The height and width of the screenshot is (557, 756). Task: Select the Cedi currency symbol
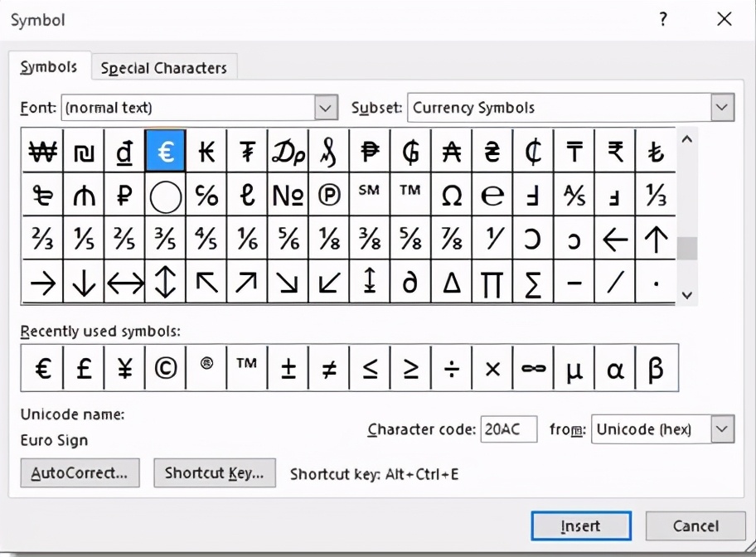[533, 151]
